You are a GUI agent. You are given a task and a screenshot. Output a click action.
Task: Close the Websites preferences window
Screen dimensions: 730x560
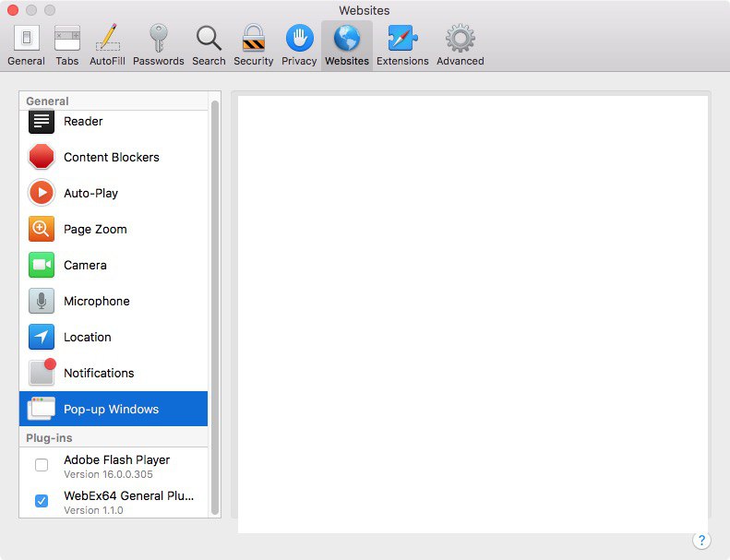tap(13, 10)
